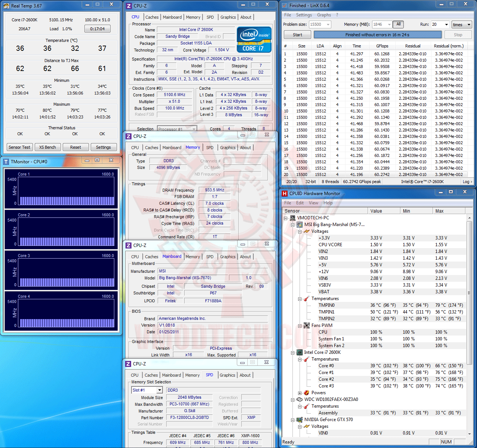Open the Problem size dropdown in LinX

pos(328,24)
